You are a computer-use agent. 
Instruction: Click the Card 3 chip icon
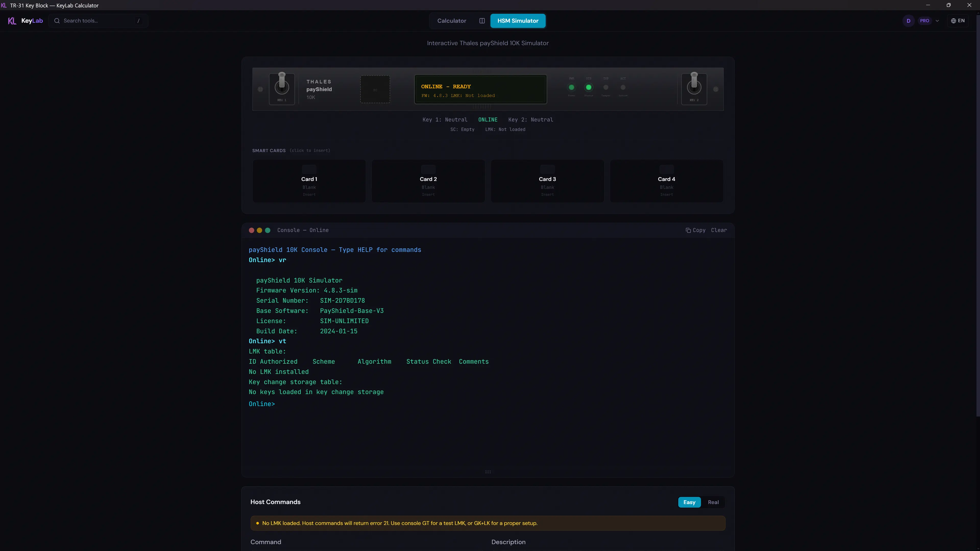click(x=547, y=169)
